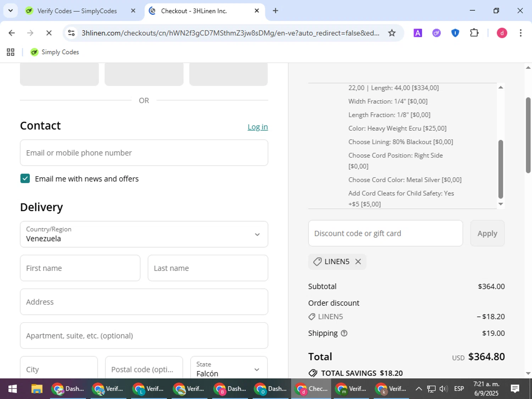Click the Subtotal $364.00 amount

pyautogui.click(x=491, y=287)
